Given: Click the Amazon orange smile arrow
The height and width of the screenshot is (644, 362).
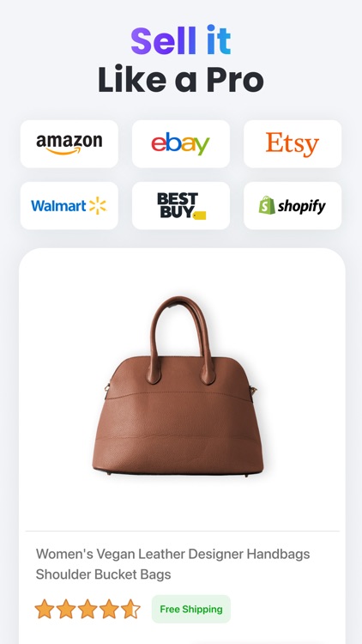Looking at the screenshot, I should 63,151.
